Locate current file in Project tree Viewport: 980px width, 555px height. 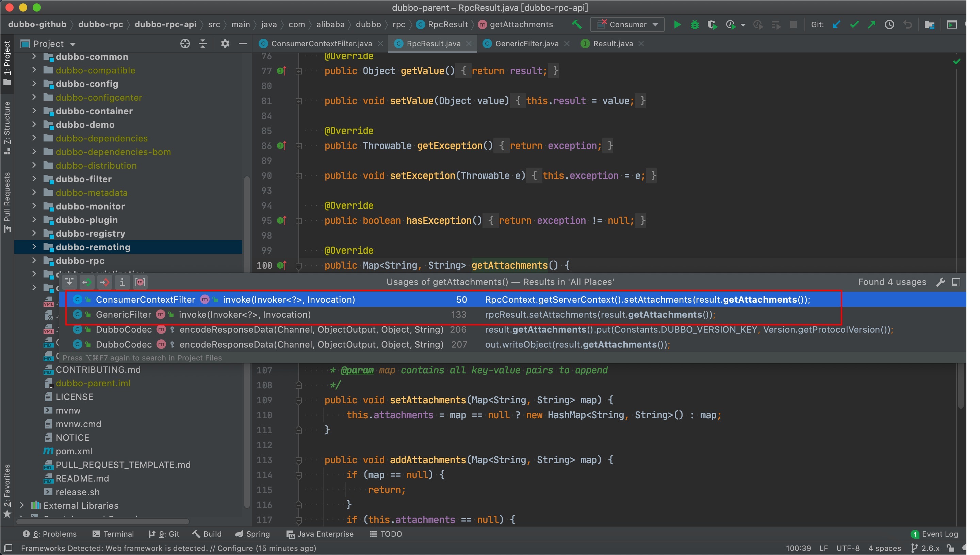[x=185, y=44]
